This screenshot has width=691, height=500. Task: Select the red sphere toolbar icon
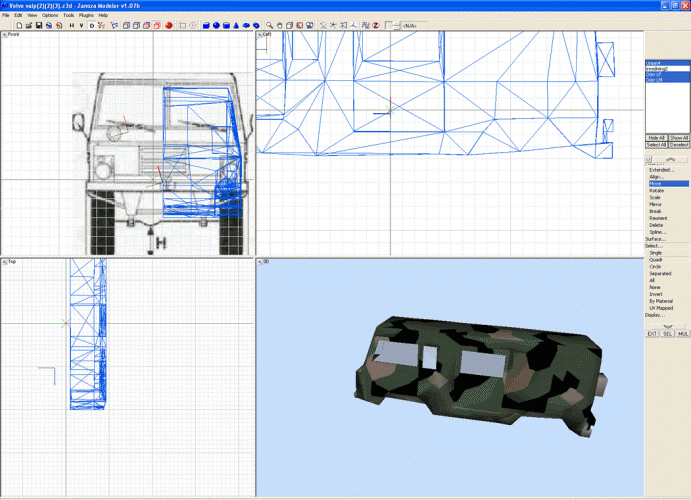169,25
